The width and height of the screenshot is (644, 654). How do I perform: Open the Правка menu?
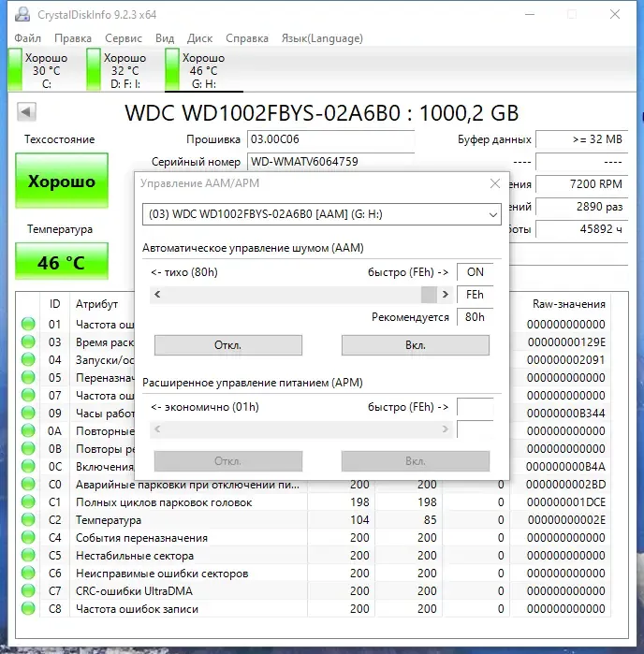coord(73,38)
